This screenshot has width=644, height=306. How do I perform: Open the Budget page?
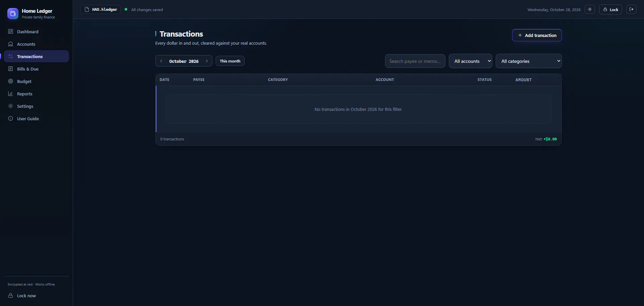(36, 81)
